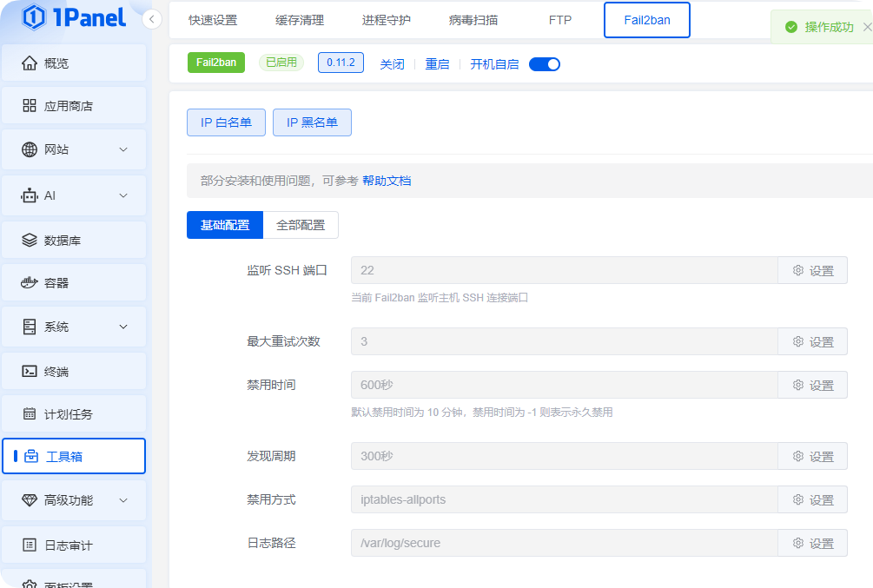Click the 当前 Fail2ban 监听主机 SSH 连接端口 hint

[x=440, y=298]
